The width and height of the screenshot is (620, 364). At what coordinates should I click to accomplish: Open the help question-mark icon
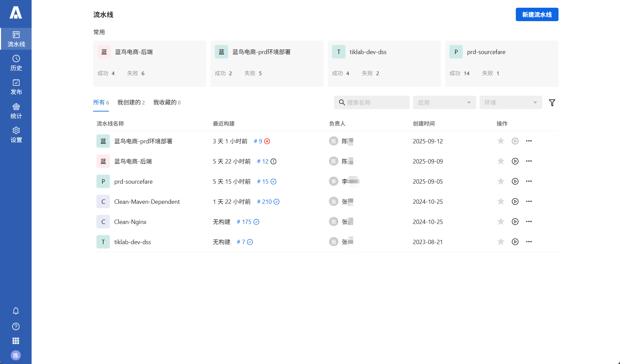tap(16, 326)
